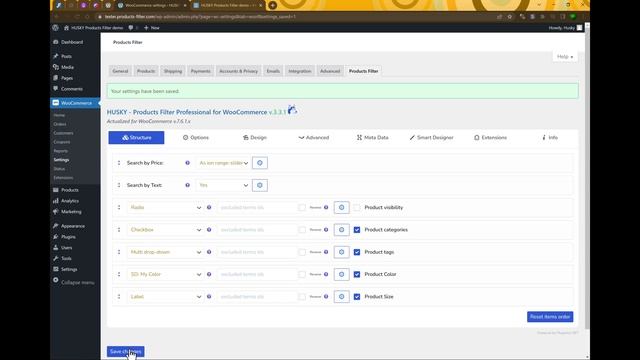The width and height of the screenshot is (640, 360).
Task: Toggle Reverse checkbox in Product categories row
Action: click(302, 230)
